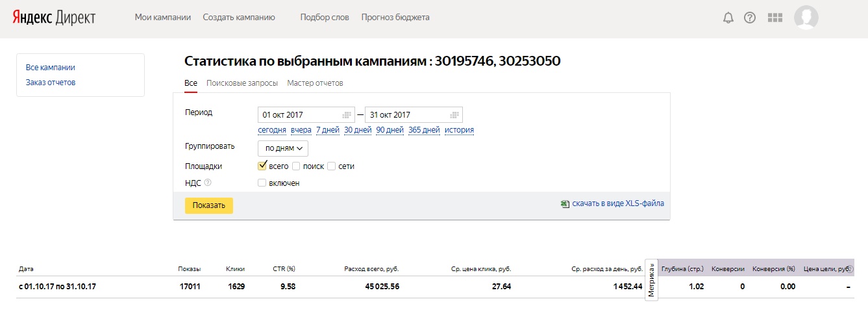The width and height of the screenshot is (868, 312).
Task: Set the period to 7 дней
Action: coord(328,130)
